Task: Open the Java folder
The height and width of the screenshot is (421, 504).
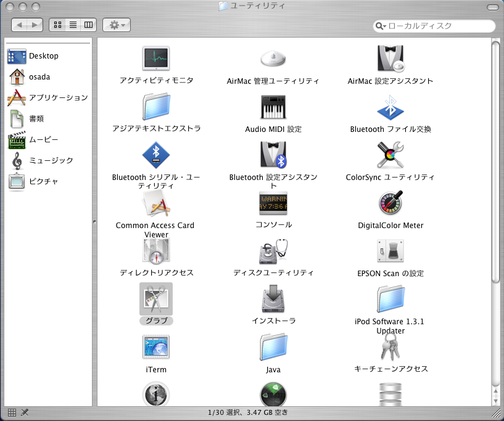Action: (x=273, y=347)
